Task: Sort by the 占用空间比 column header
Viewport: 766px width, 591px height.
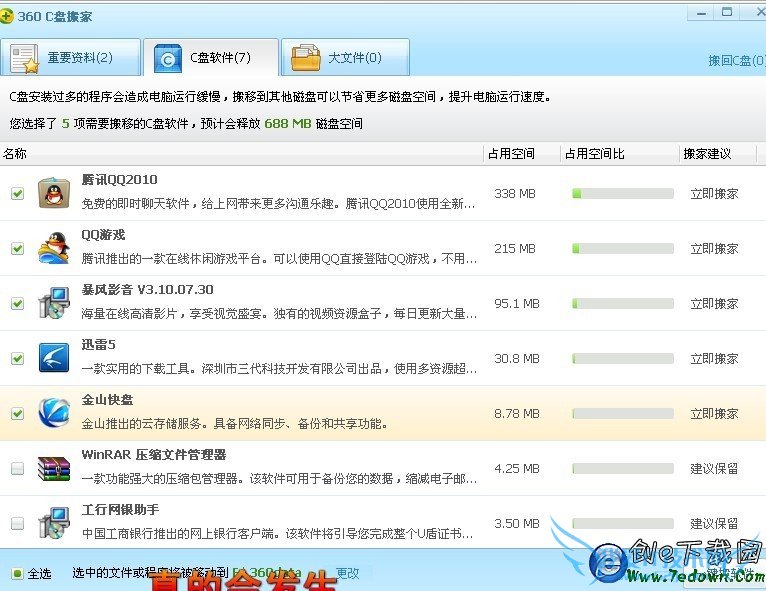Action: [x=619, y=154]
